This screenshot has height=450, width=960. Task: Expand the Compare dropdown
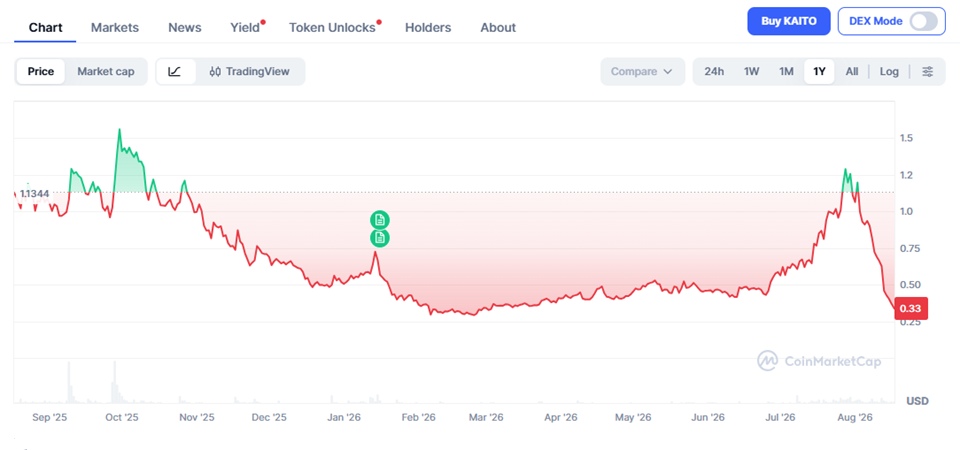pyautogui.click(x=642, y=72)
